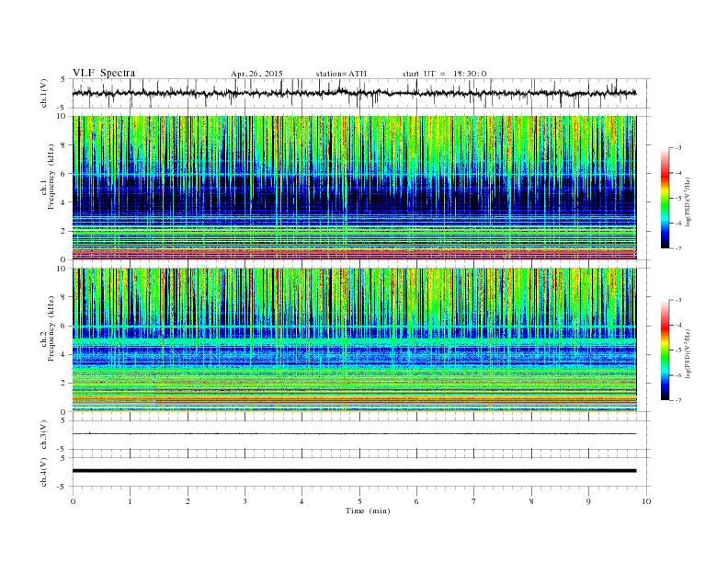Click the ch.1 voltage waveform trace
728x563 pixels.
(x=354, y=93)
